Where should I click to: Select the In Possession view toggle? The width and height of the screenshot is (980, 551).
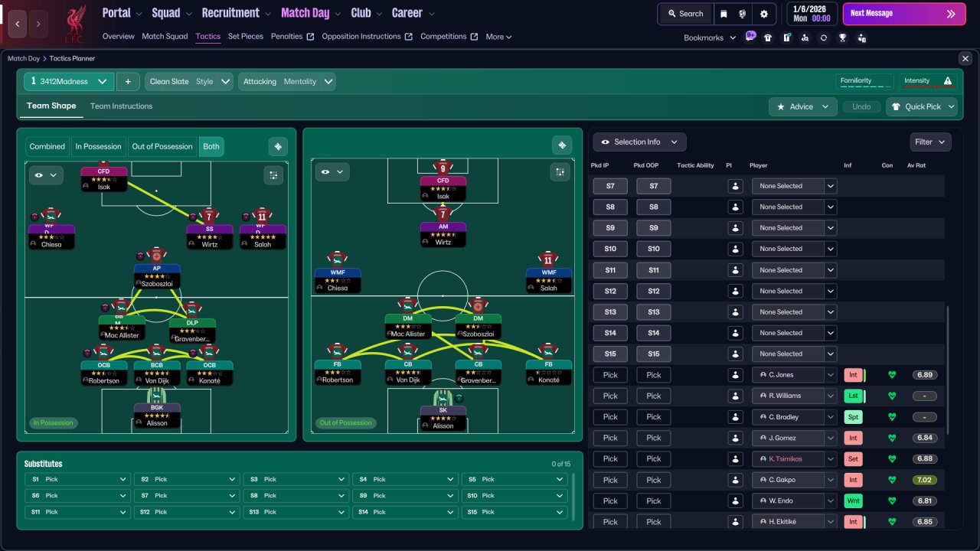tap(98, 146)
